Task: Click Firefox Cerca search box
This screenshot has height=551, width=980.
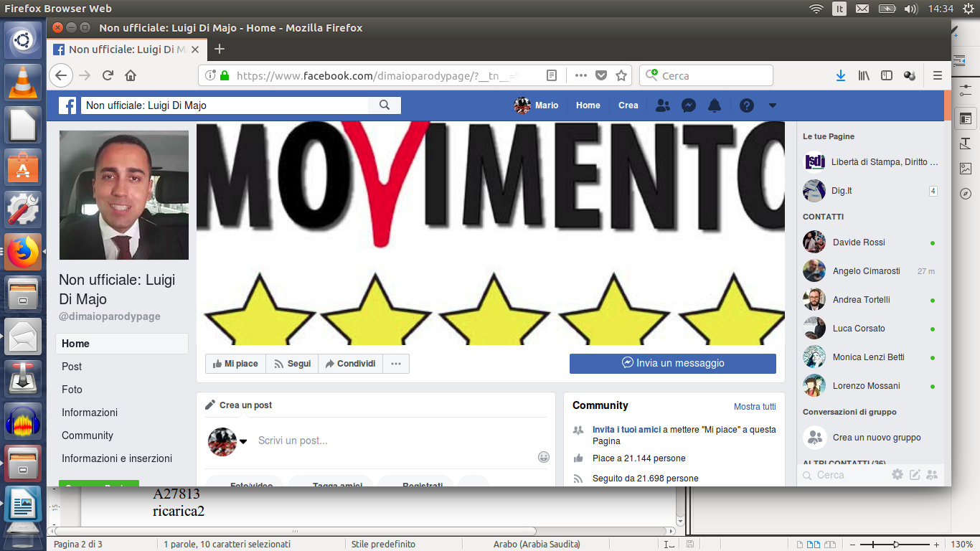Action: [706, 75]
